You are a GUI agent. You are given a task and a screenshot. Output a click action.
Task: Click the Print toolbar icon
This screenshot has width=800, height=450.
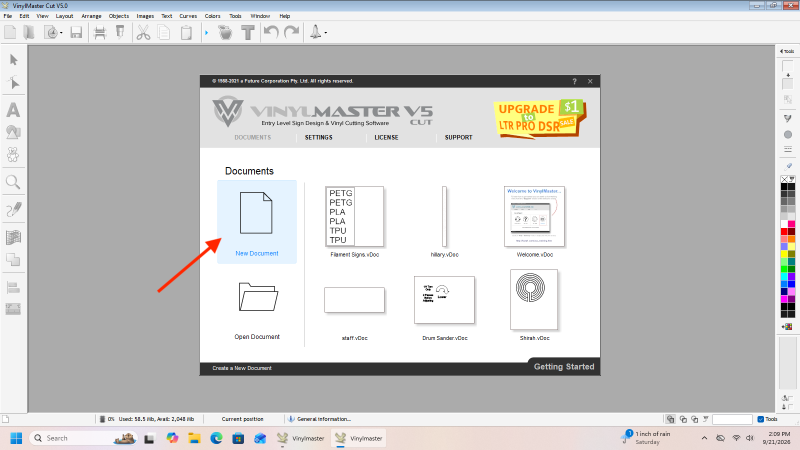100,33
